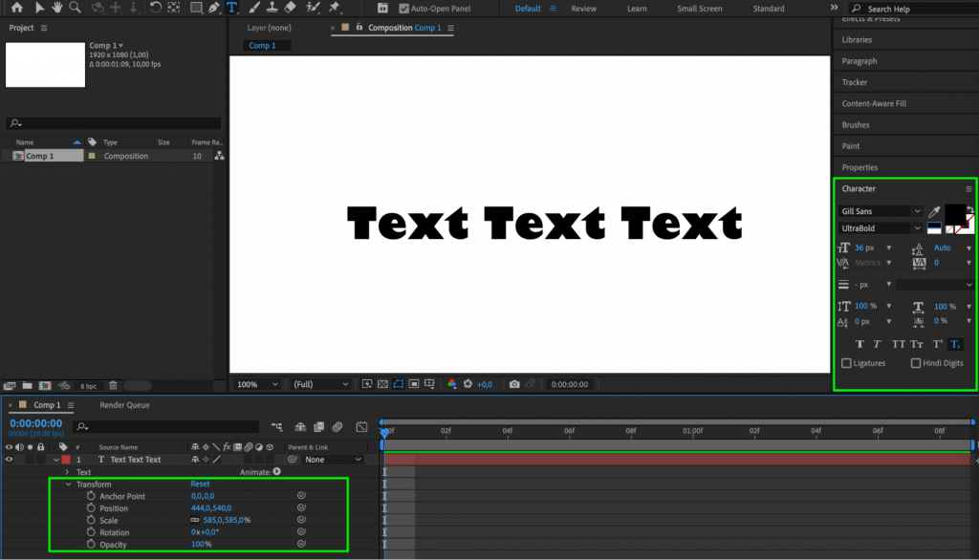
Task: Toggle visibility of the Text Text Text layer
Action: pyautogui.click(x=8, y=460)
